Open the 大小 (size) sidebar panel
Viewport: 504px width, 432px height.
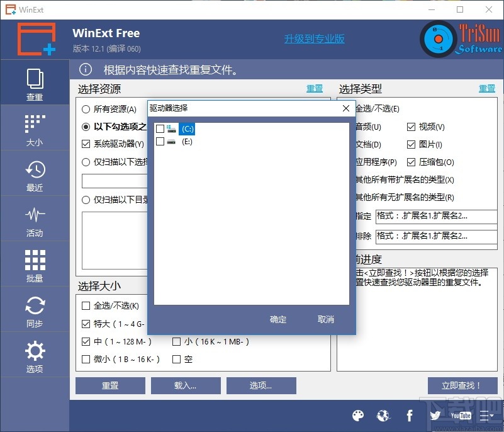(35, 128)
